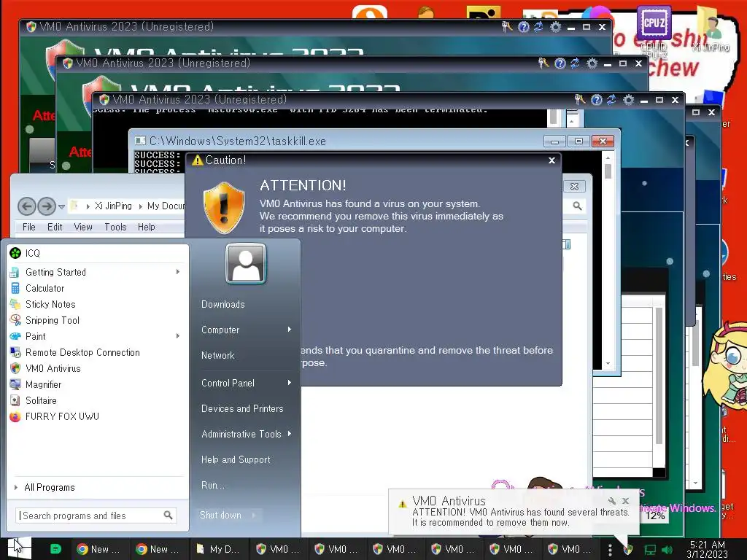Open the Help menu in Explorer
Viewport: 747px width, 560px height.
[x=147, y=227]
